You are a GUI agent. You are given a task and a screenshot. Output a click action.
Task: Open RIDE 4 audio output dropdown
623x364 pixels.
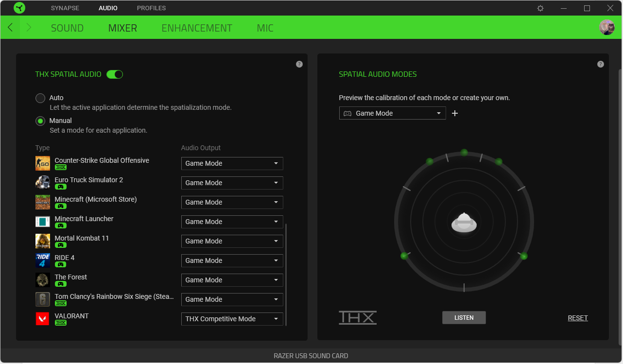click(232, 260)
